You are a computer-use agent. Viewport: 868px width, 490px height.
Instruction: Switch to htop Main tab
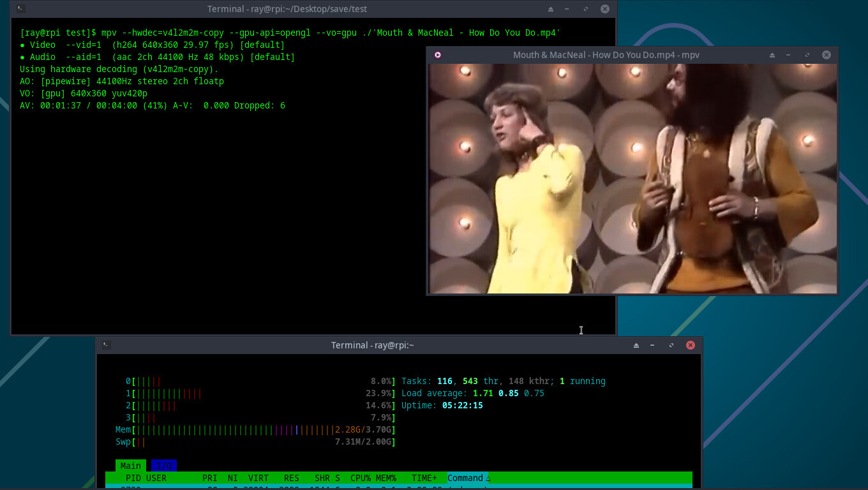coord(130,466)
